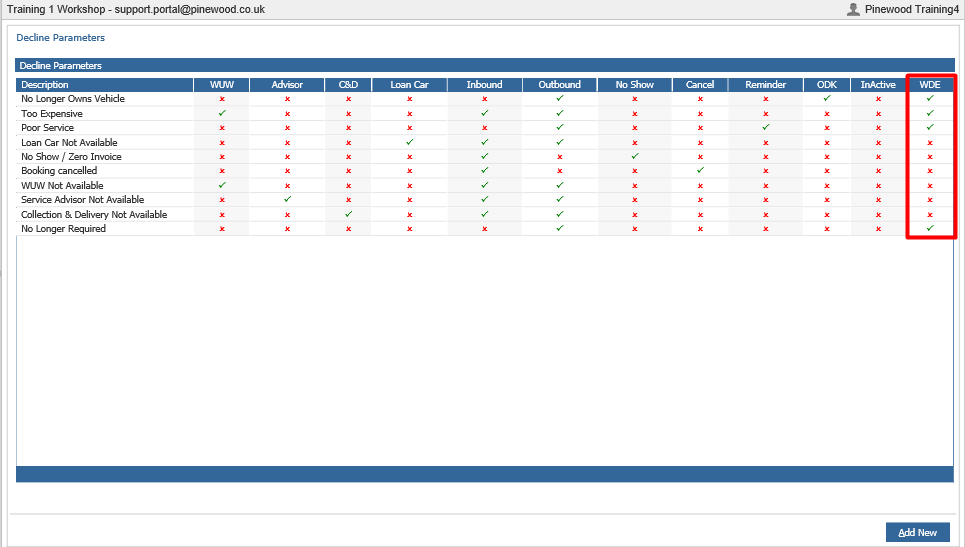Click Inbound tick for Service Advisor Not Available
The image size is (965, 547).
click(484, 199)
